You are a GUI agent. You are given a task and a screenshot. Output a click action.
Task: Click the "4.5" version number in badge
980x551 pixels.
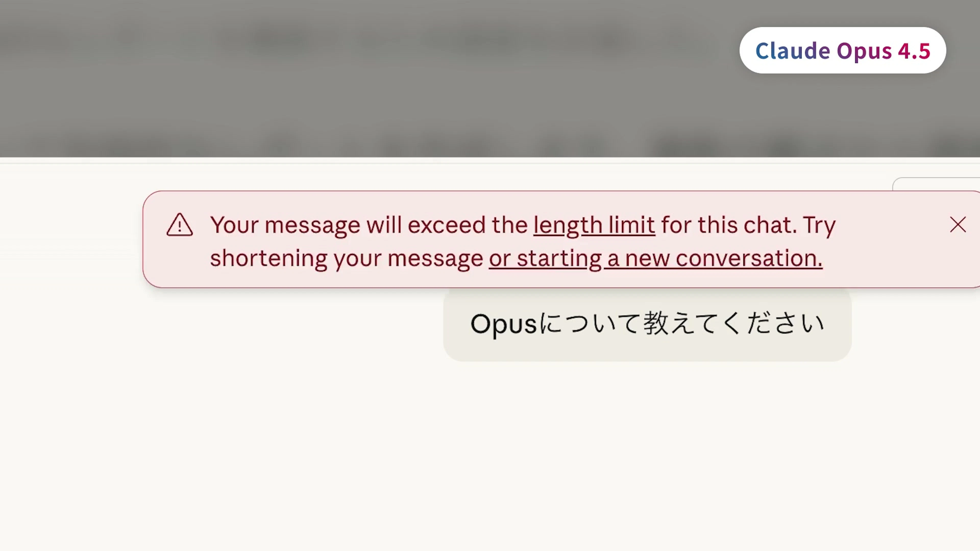coord(914,51)
